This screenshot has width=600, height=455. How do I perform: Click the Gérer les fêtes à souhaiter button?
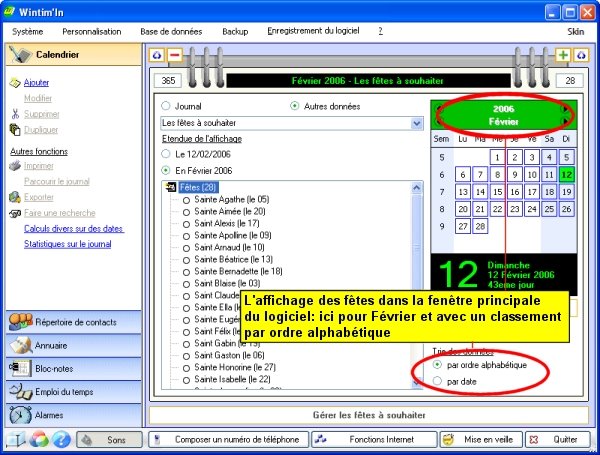point(369,415)
